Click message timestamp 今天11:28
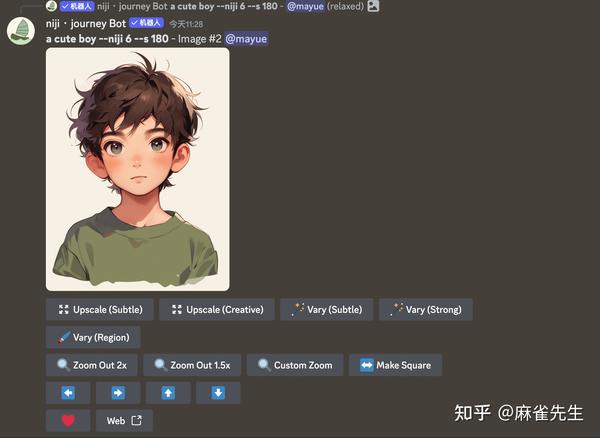 point(186,24)
